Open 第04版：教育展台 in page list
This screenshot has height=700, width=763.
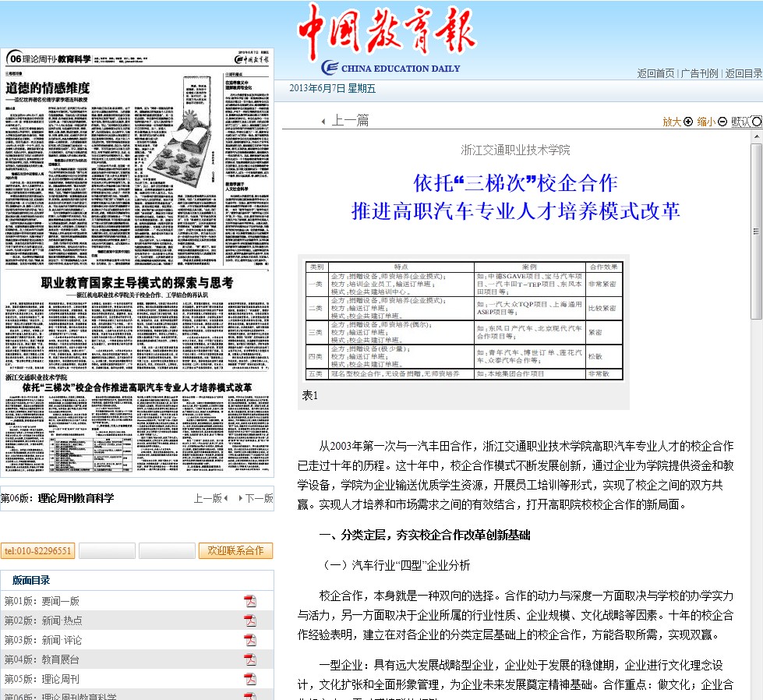[x=42, y=659]
